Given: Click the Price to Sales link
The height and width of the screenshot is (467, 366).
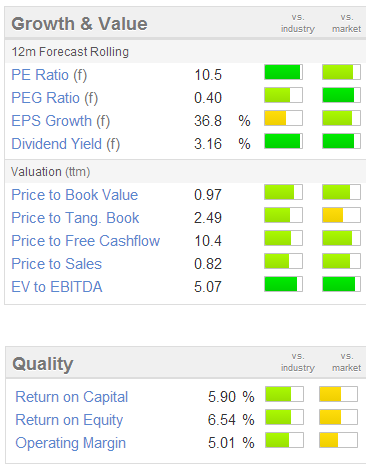Looking at the screenshot, I should [57, 264].
